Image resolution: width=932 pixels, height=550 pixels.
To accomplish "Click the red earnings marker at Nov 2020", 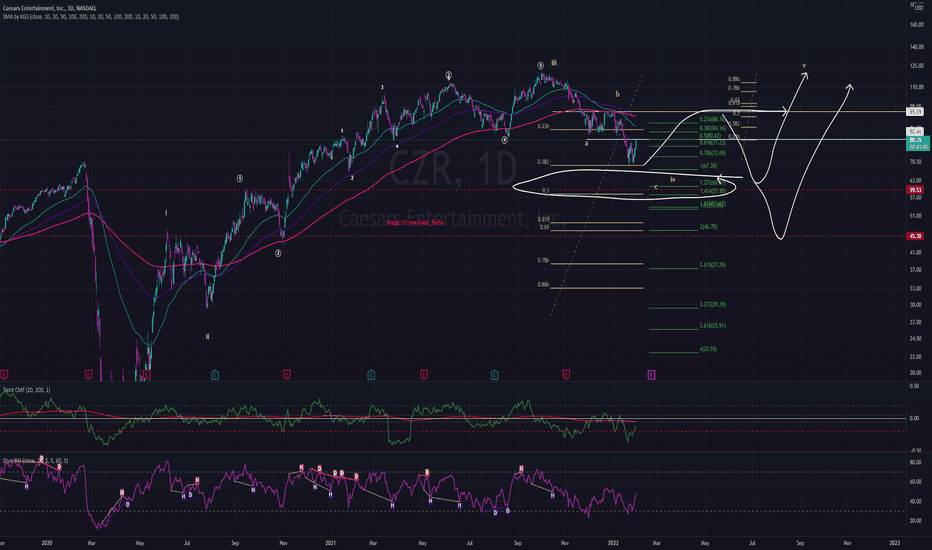I will [286, 375].
